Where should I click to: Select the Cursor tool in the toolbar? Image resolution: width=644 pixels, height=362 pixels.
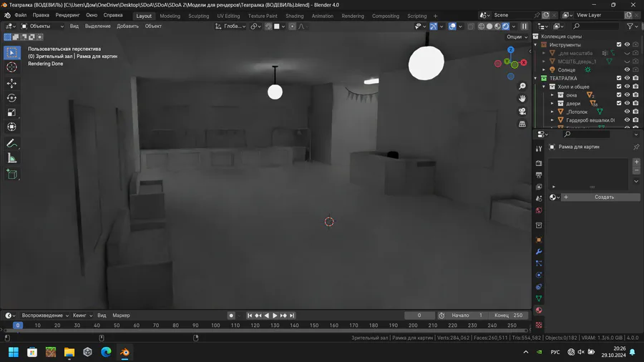point(11,67)
